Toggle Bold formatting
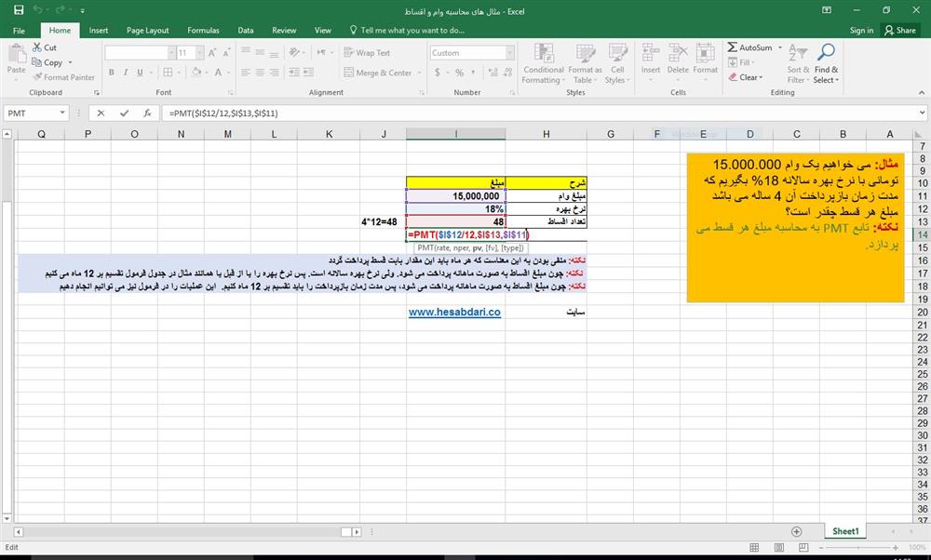The height and width of the screenshot is (560, 931). point(110,71)
